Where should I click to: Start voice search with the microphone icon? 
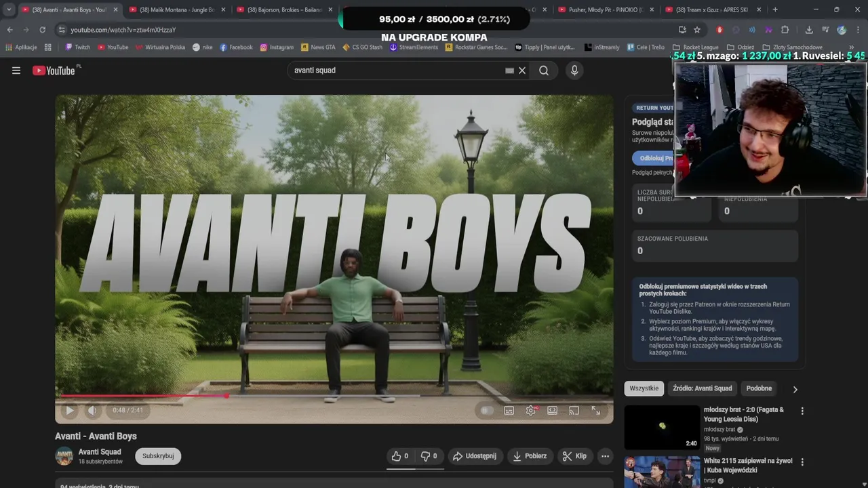pyautogui.click(x=574, y=70)
